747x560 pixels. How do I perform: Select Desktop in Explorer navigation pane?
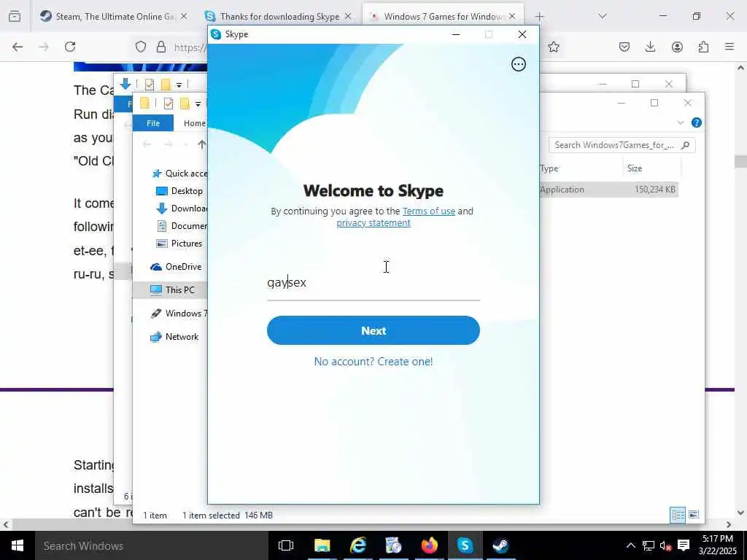[x=180, y=191]
